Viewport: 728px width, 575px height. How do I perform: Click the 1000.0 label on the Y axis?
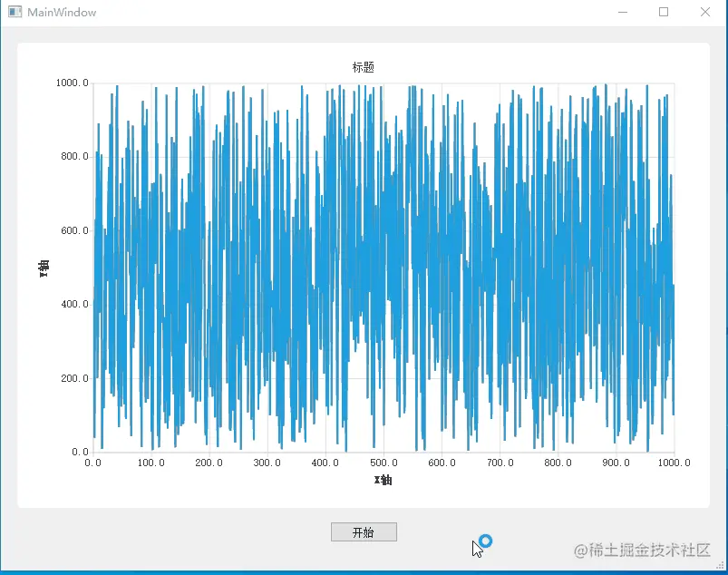click(74, 82)
